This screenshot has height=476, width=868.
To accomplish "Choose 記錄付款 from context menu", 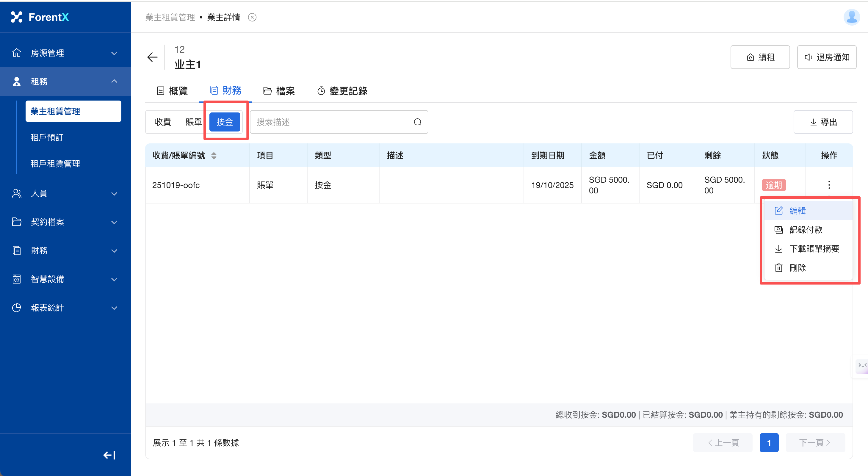I will pos(806,230).
